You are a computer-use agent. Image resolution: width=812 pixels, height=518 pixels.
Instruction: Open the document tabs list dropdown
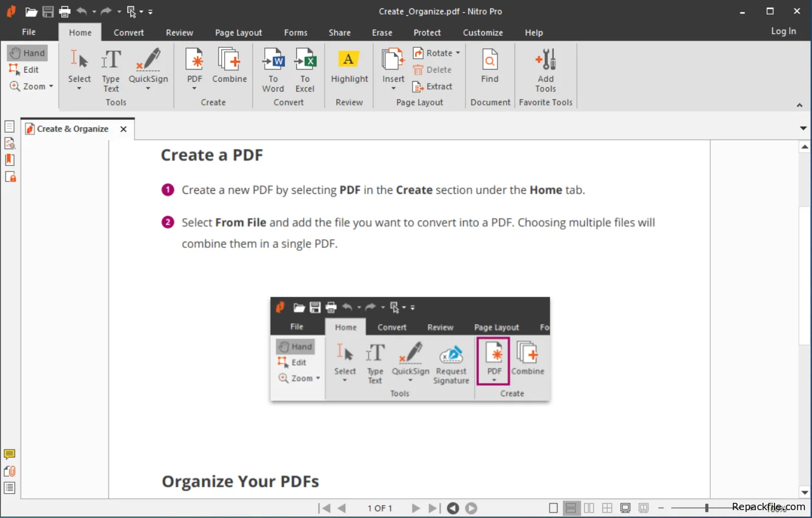(x=804, y=128)
